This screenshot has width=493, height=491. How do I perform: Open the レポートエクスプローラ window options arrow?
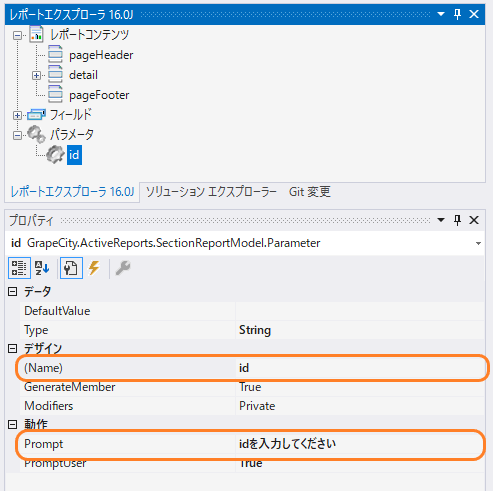pyautogui.click(x=441, y=14)
